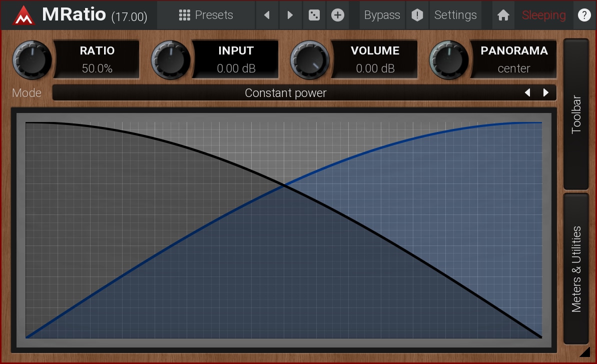The width and height of the screenshot is (597, 364).
Task: Open the Constant power mode selector
Action: (x=285, y=93)
